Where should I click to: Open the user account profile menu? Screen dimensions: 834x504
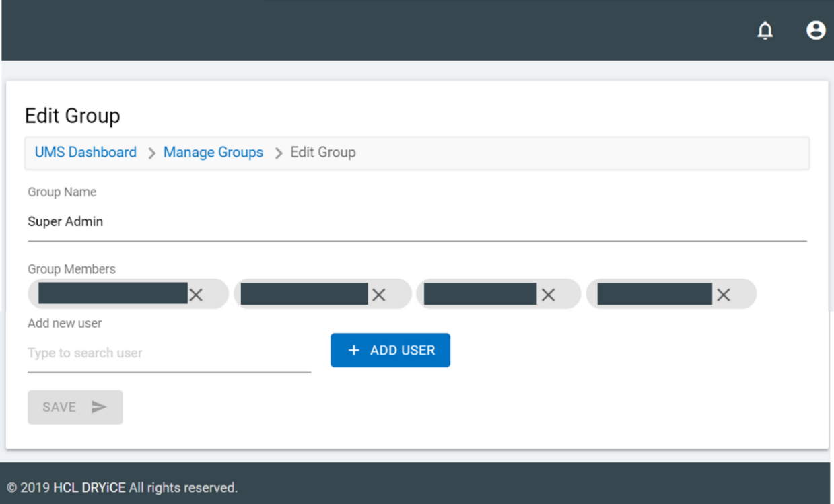tap(816, 30)
